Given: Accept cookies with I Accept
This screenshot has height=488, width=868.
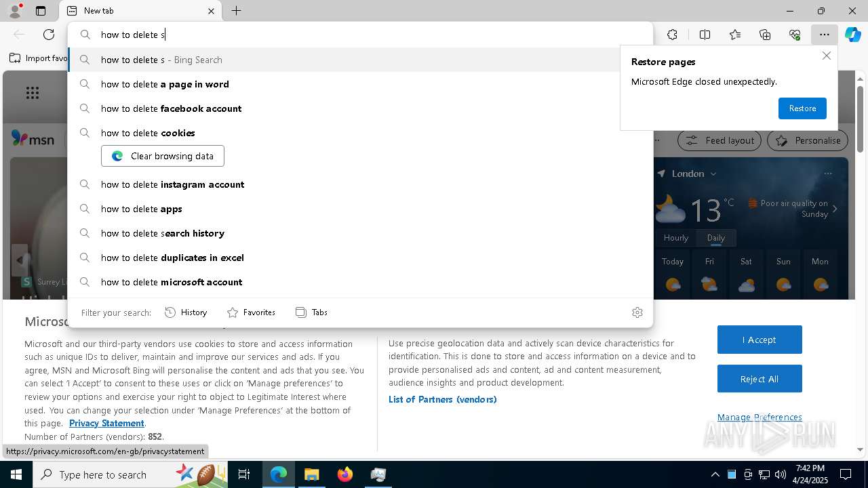Looking at the screenshot, I should (x=759, y=340).
